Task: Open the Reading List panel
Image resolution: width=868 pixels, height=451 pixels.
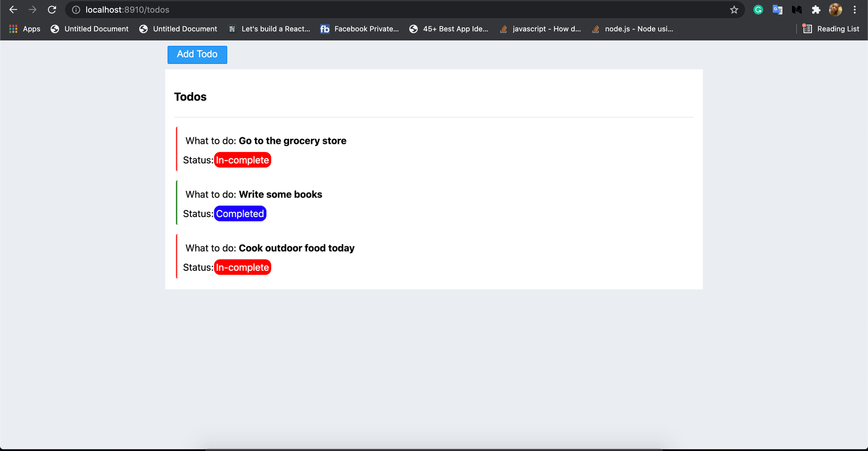Action: [x=831, y=29]
